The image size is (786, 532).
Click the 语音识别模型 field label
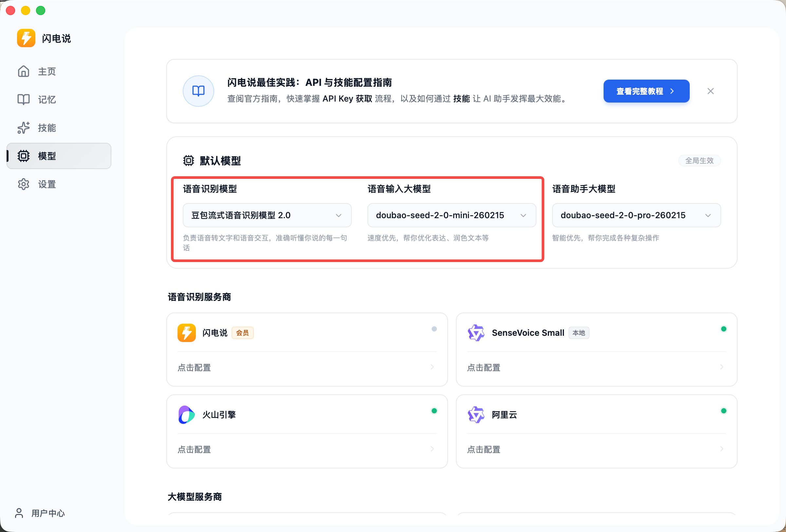pos(210,189)
